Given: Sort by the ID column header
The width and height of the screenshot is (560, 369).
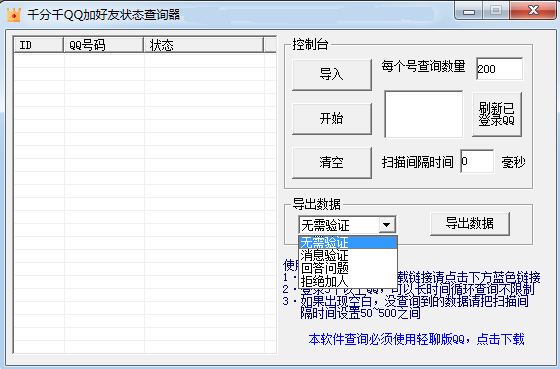Looking at the screenshot, I should tap(39, 45).
